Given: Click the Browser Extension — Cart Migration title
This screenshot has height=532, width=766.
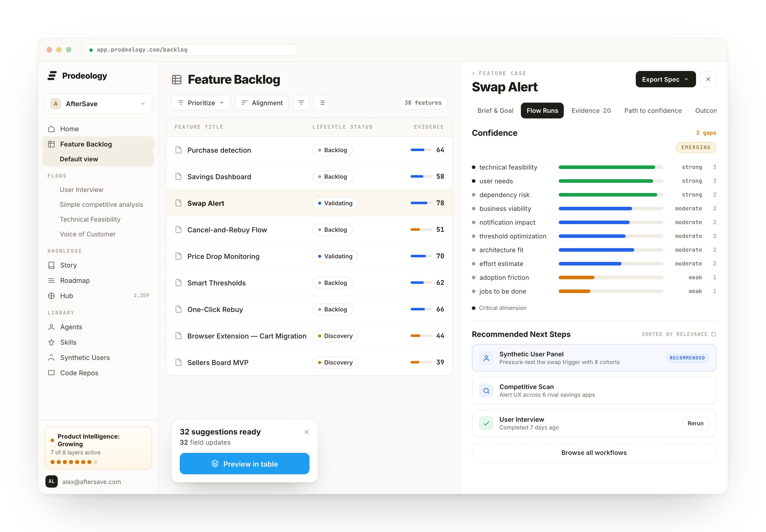Looking at the screenshot, I should [247, 336].
